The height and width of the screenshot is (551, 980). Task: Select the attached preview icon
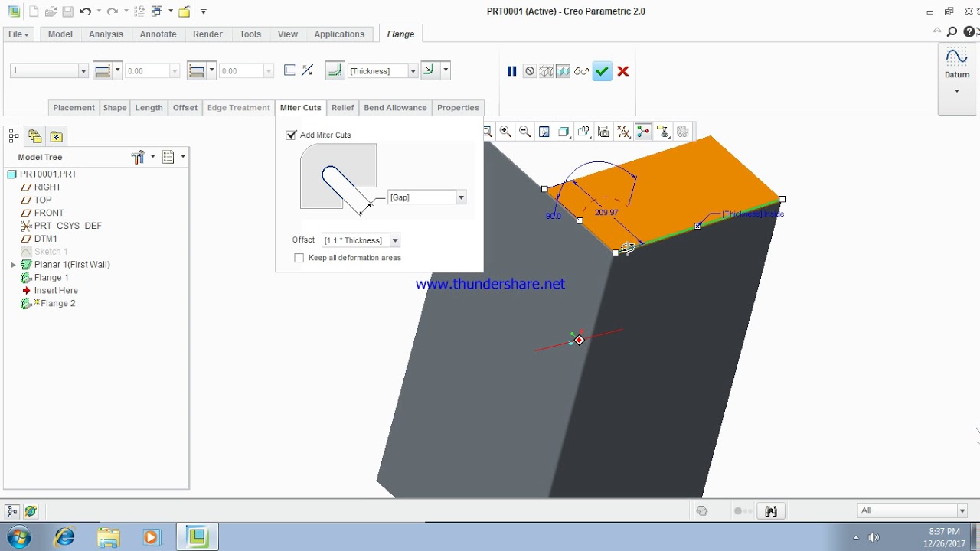point(563,71)
